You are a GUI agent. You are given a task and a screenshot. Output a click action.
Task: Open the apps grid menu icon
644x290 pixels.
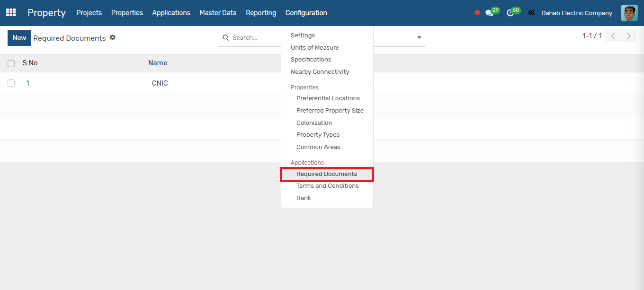point(11,13)
